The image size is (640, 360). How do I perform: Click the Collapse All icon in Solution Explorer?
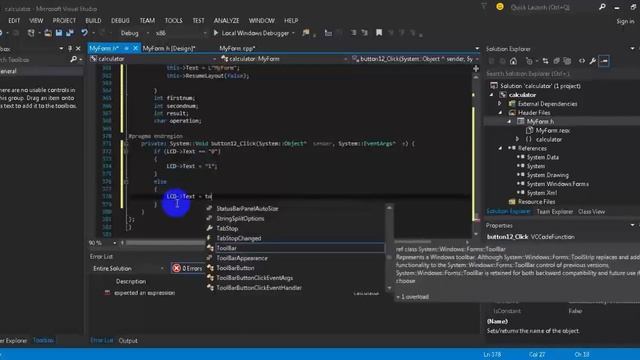point(556,61)
